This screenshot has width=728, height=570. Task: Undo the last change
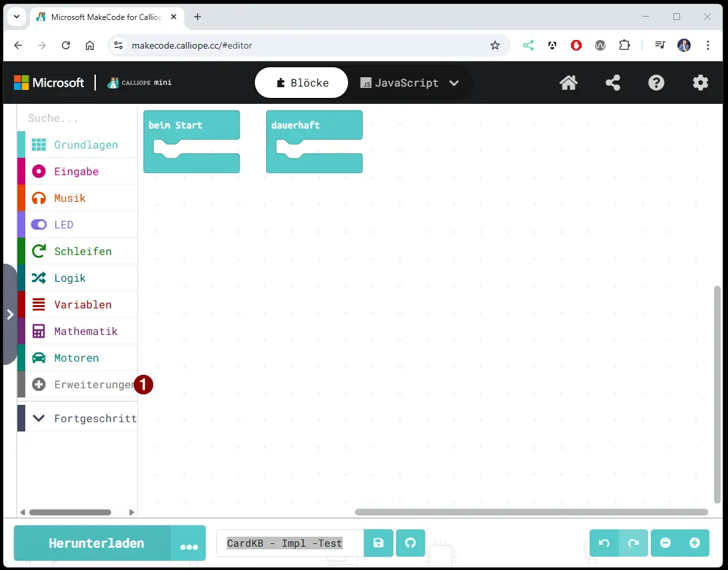(x=604, y=543)
